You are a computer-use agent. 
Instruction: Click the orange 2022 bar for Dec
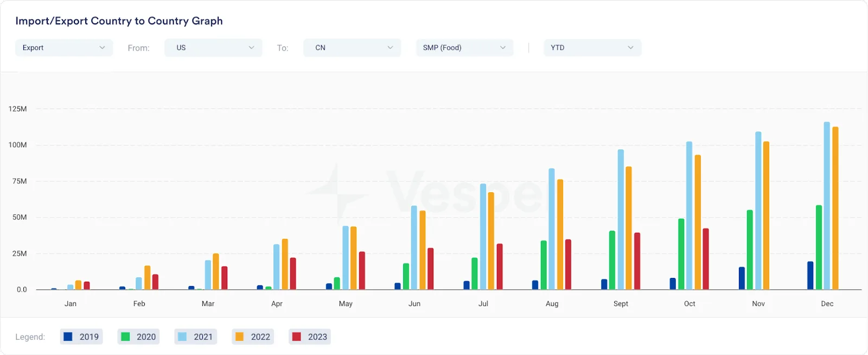point(835,208)
